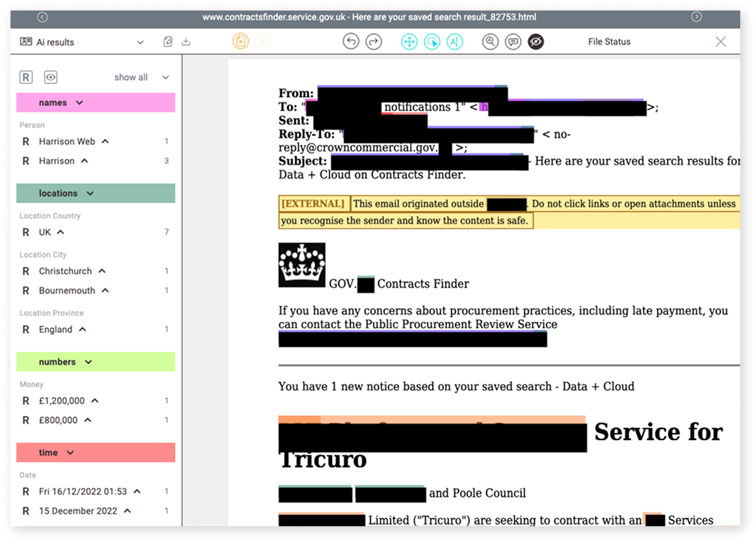Click the edit annotation icon
This screenshot has width=756, height=542.
tap(168, 41)
